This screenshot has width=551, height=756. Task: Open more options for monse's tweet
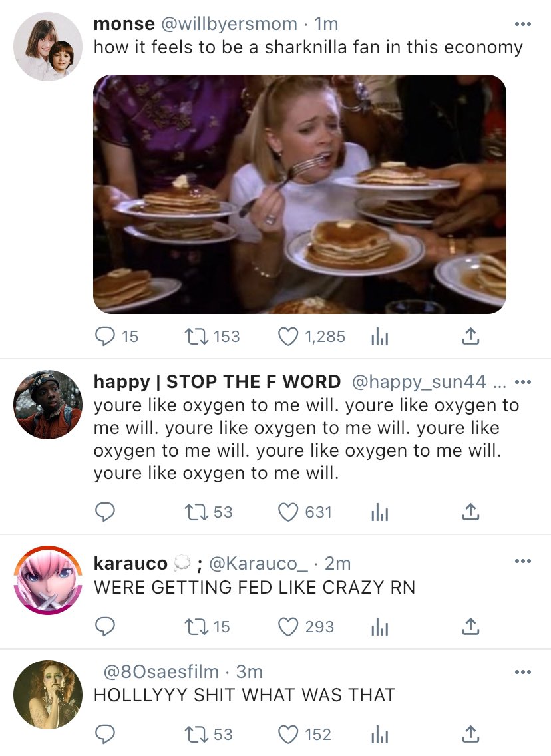[523, 25]
